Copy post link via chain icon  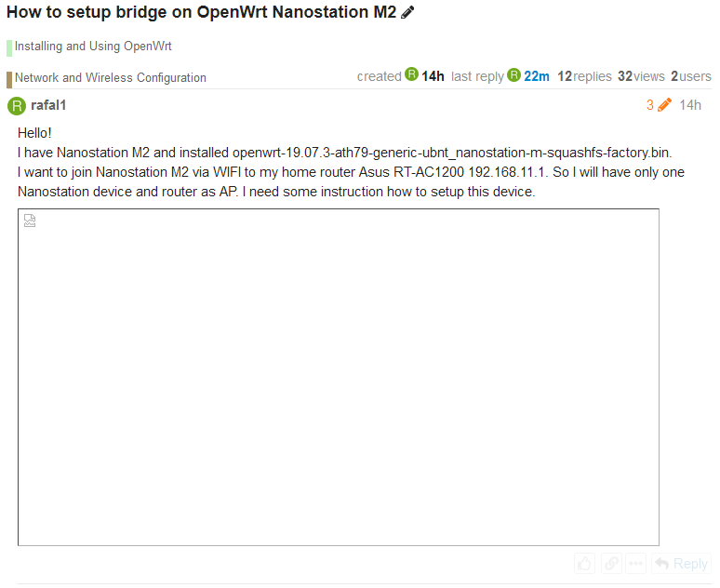click(x=611, y=563)
